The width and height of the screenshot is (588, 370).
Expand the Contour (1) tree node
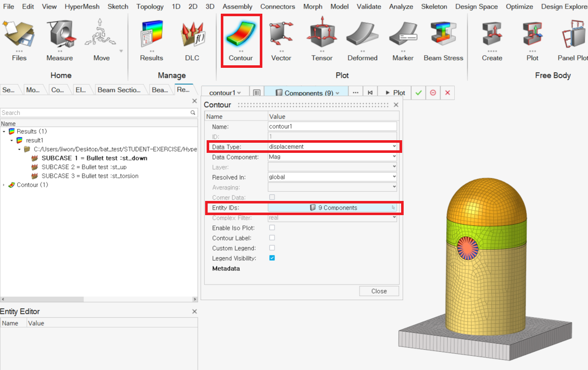pos(4,185)
